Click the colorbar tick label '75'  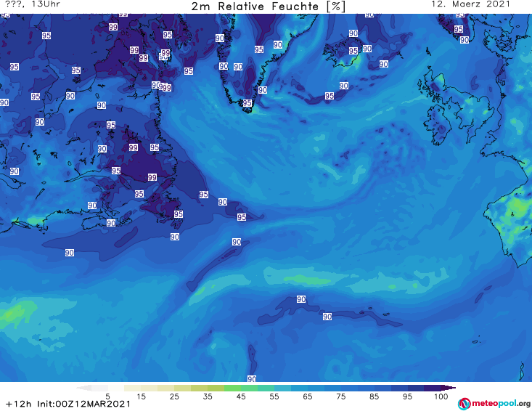pyautogui.click(x=340, y=396)
